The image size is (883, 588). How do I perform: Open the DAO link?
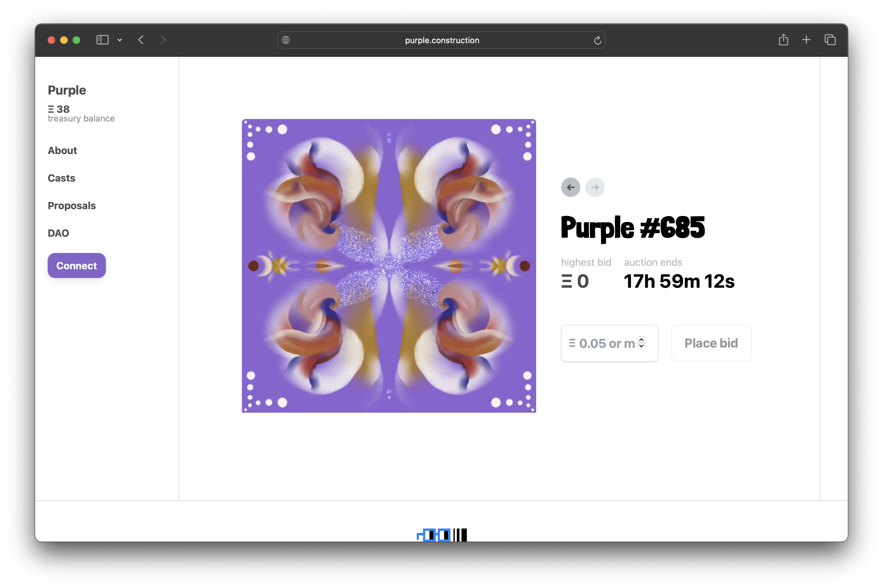58,233
